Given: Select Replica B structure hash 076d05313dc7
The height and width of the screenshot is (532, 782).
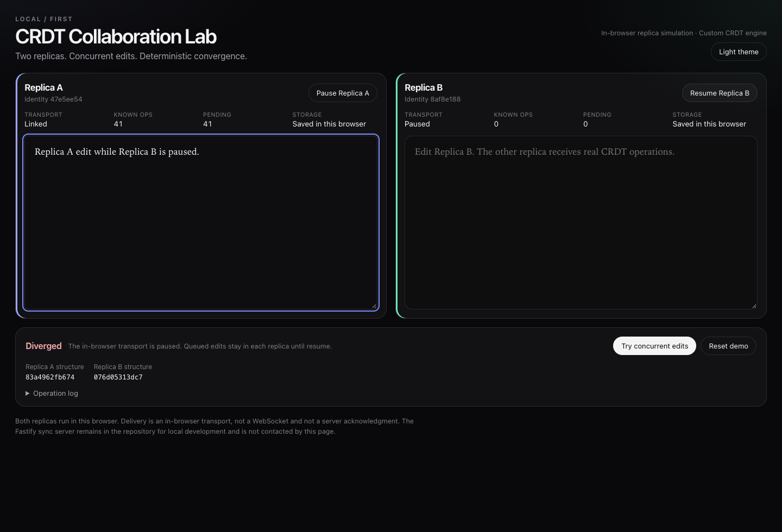Looking at the screenshot, I should click(x=118, y=377).
